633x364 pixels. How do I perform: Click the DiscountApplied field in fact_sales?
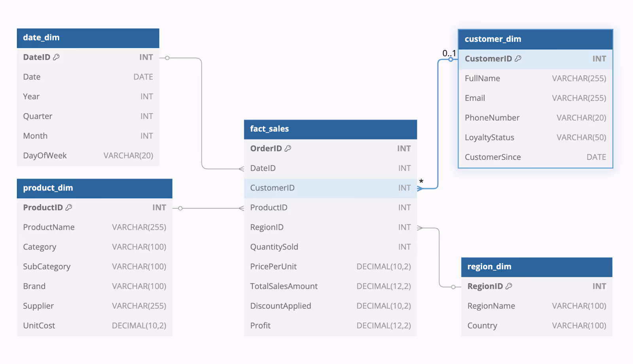(x=330, y=306)
